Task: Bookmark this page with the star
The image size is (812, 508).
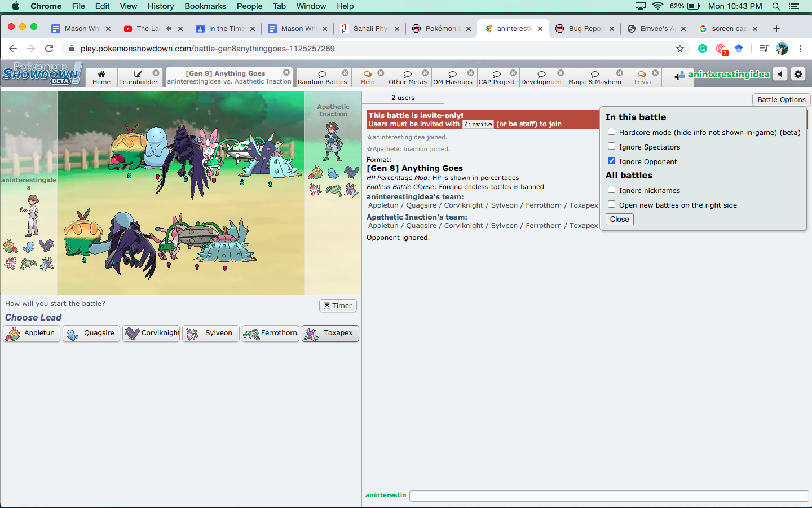Action: tap(680, 49)
